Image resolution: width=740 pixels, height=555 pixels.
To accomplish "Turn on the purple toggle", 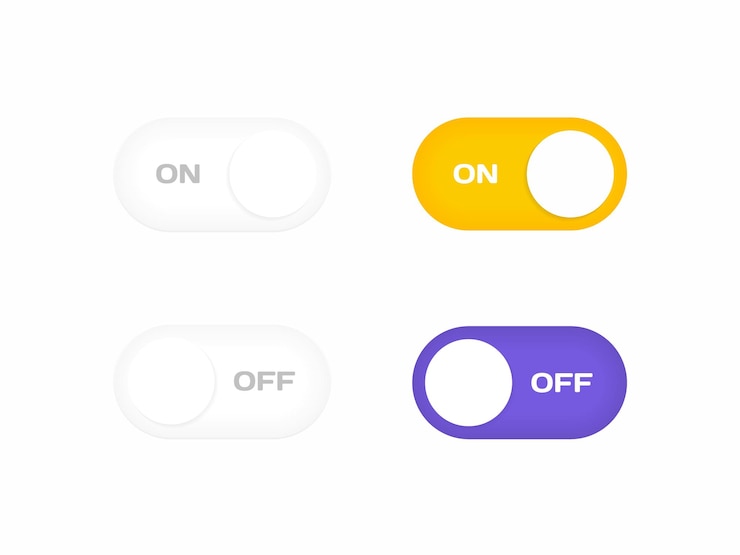I will point(519,382).
